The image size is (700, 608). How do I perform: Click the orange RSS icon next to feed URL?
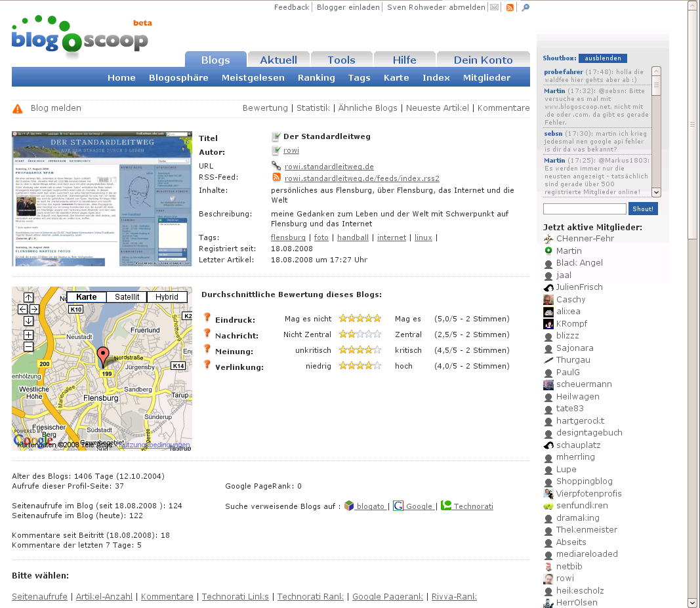point(276,178)
